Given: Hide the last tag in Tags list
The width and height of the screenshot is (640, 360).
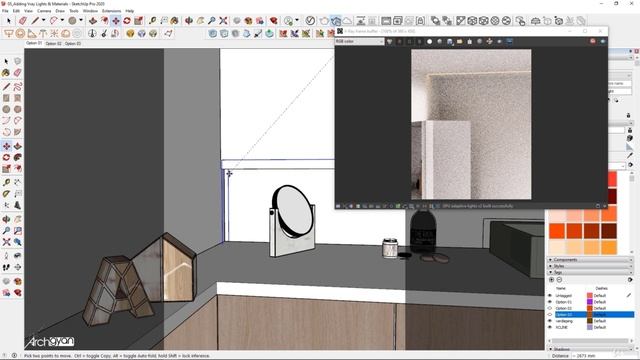Looking at the screenshot, I should point(549,327).
